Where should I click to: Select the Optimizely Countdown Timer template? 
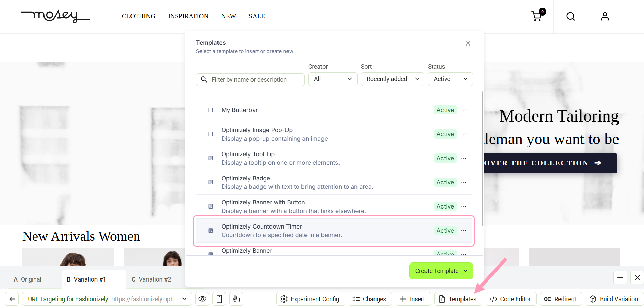(x=334, y=231)
